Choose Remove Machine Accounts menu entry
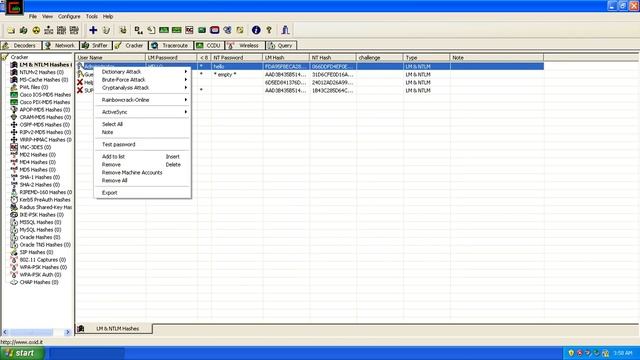 point(143,173)
